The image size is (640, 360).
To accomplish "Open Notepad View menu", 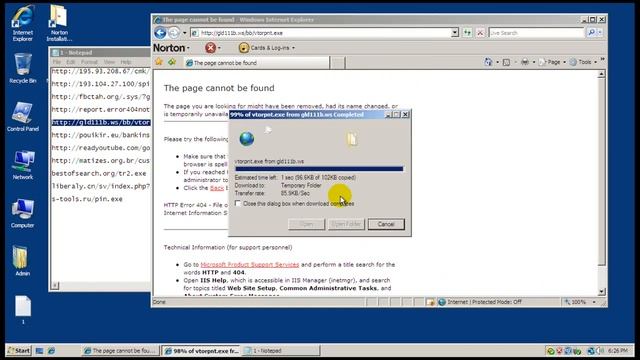I will coord(109,62).
